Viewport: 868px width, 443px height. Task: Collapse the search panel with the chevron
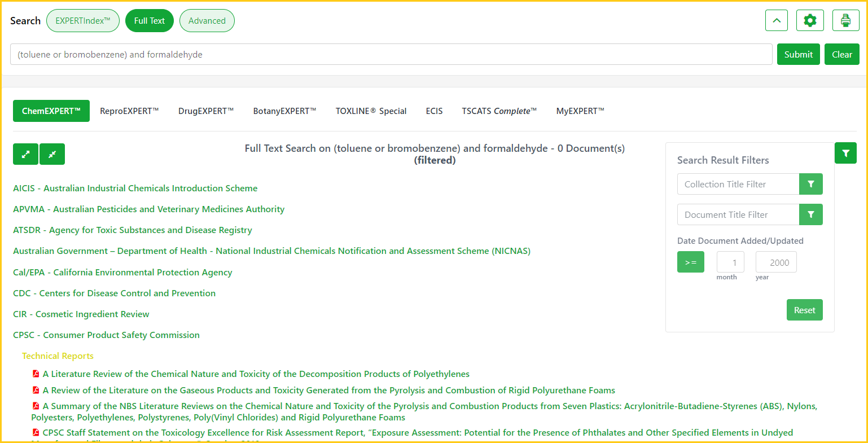click(x=776, y=21)
